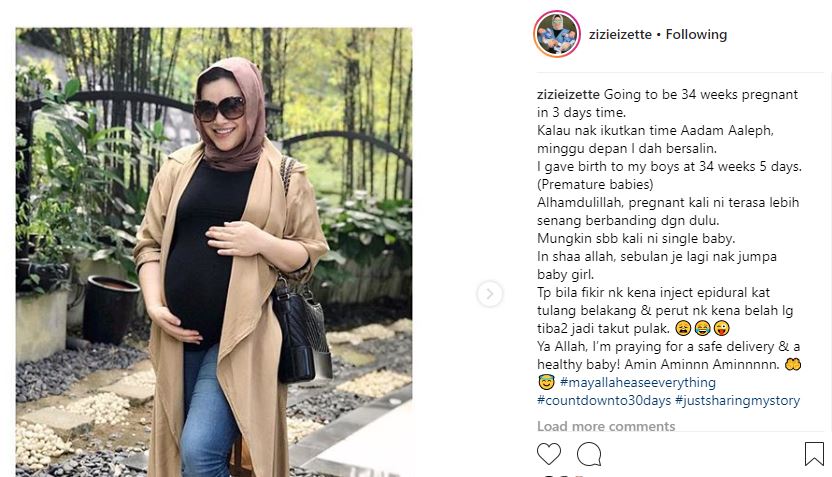
Task: Click the halo smiley emoji before the hashtags
Action: coord(545,383)
